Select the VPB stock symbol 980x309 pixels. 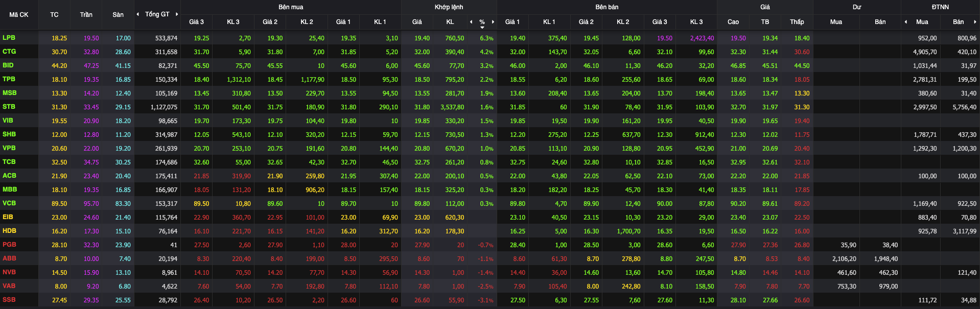(9, 148)
